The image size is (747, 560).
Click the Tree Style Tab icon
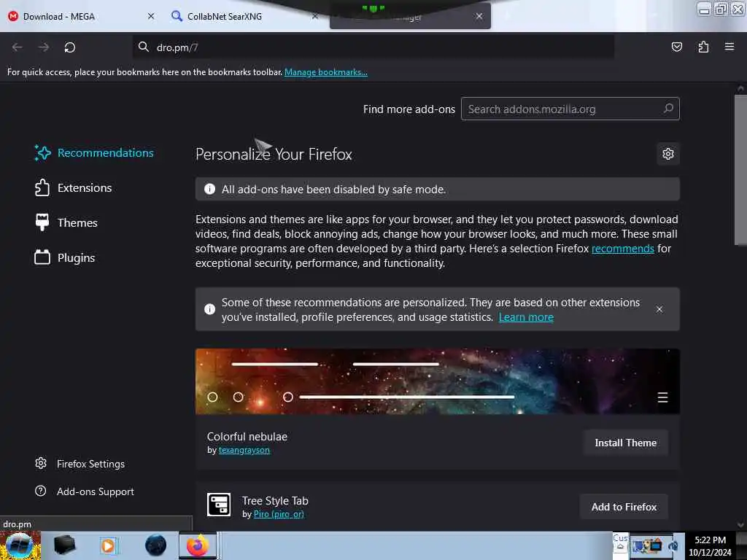point(219,505)
